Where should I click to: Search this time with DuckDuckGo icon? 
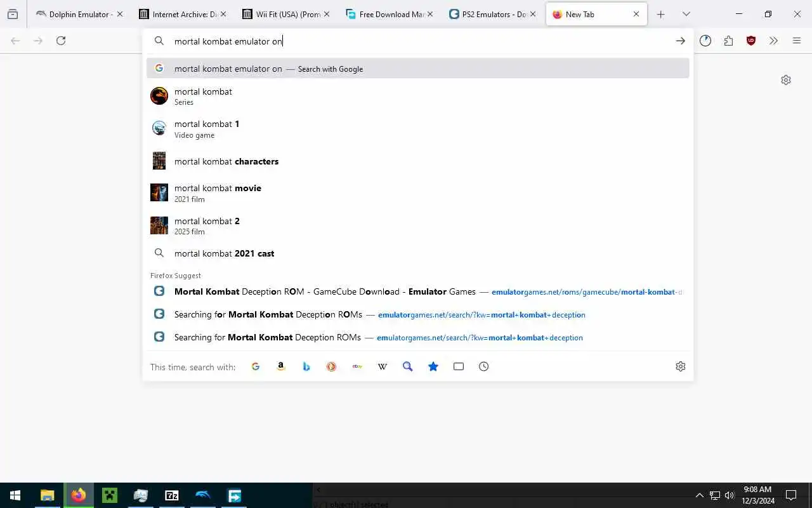(x=332, y=366)
